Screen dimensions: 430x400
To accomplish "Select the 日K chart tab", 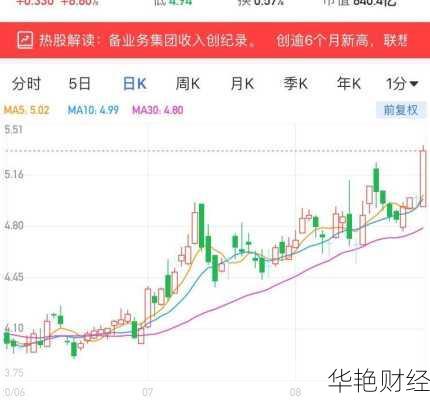I will coord(135,84).
